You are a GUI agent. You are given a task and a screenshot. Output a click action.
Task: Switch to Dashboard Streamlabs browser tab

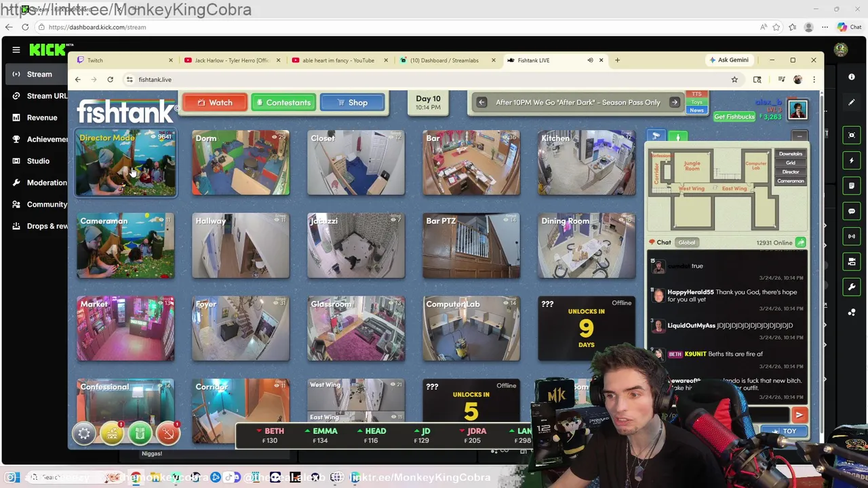click(x=448, y=60)
